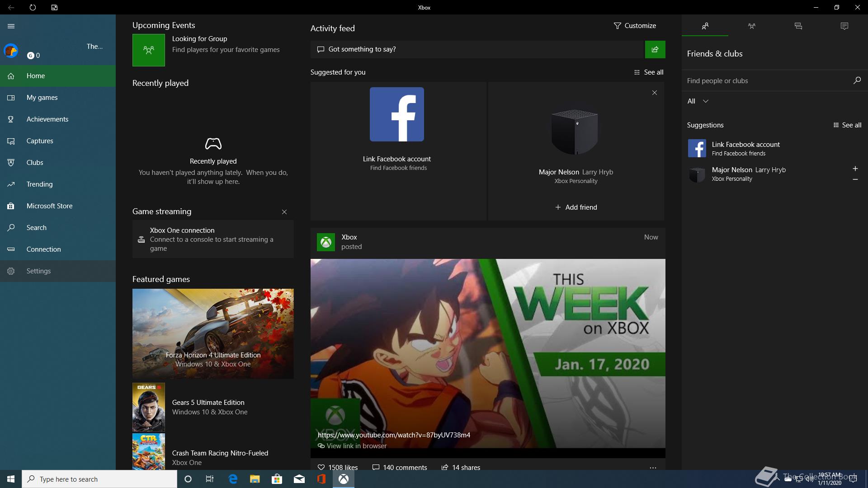Select Xbox One connection streaming card
This screenshot has height=488, width=868.
(213, 239)
